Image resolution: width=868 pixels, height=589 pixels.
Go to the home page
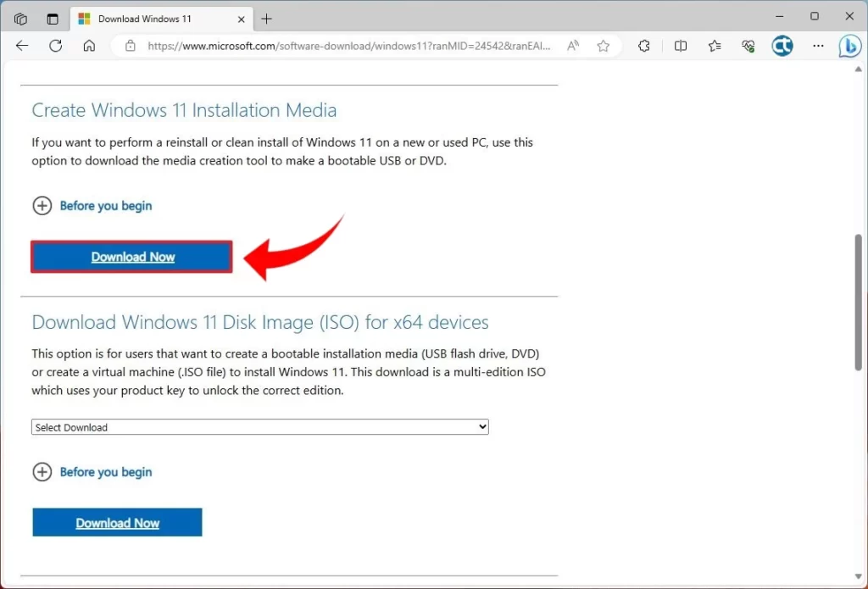point(89,46)
